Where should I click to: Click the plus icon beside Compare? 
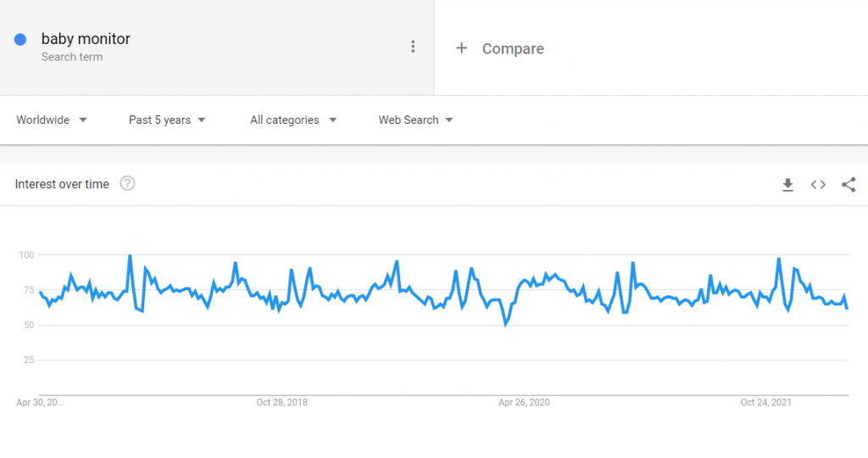click(461, 48)
